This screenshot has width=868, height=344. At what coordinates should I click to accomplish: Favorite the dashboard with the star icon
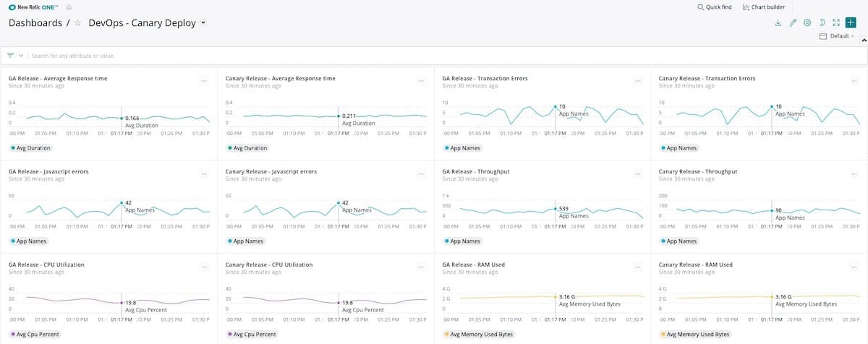click(77, 22)
